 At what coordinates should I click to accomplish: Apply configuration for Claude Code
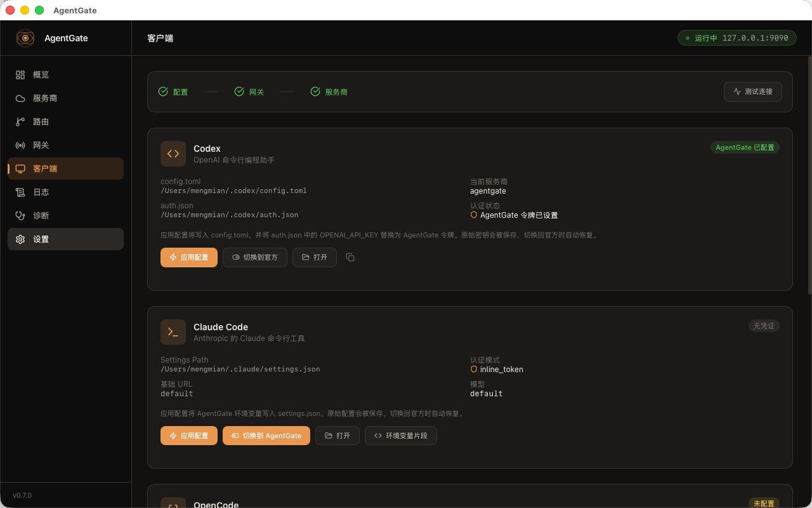pyautogui.click(x=189, y=436)
